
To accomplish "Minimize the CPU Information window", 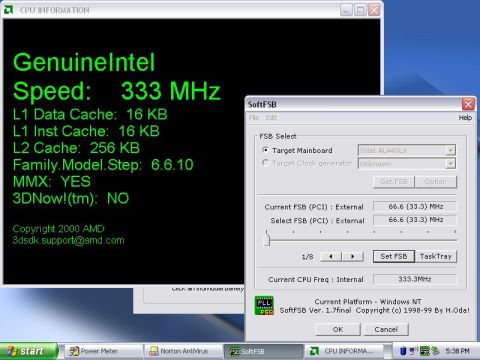I will pyautogui.click(x=346, y=10).
